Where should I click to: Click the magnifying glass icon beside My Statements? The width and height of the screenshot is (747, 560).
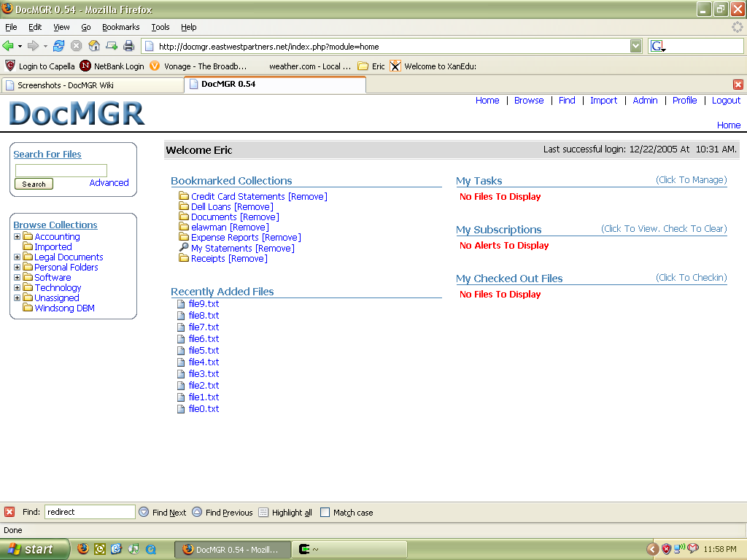coord(183,248)
